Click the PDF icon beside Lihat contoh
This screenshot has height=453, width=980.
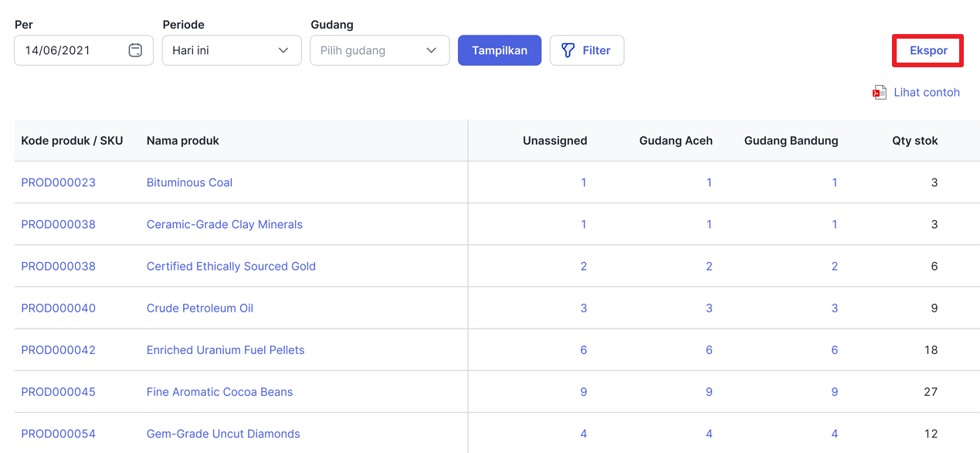(880, 93)
